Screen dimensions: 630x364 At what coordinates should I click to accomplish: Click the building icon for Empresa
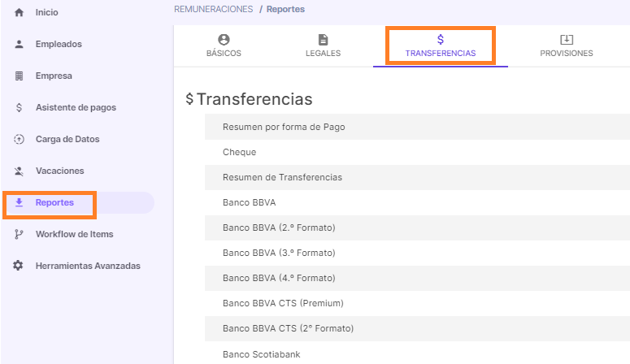click(20, 76)
